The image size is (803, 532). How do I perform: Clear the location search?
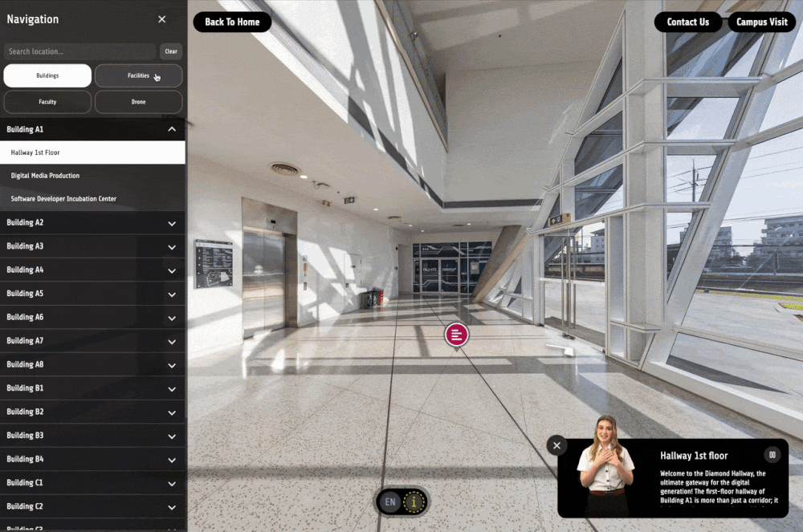coord(171,51)
